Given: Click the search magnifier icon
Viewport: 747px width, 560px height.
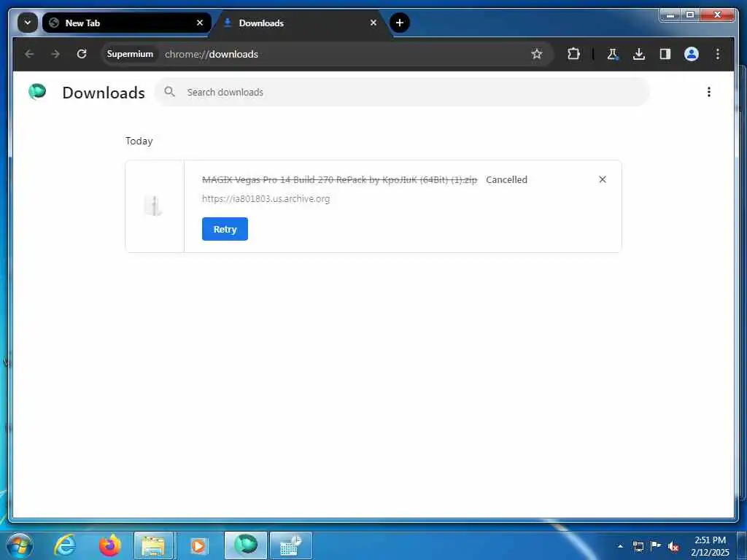Looking at the screenshot, I should (x=169, y=91).
